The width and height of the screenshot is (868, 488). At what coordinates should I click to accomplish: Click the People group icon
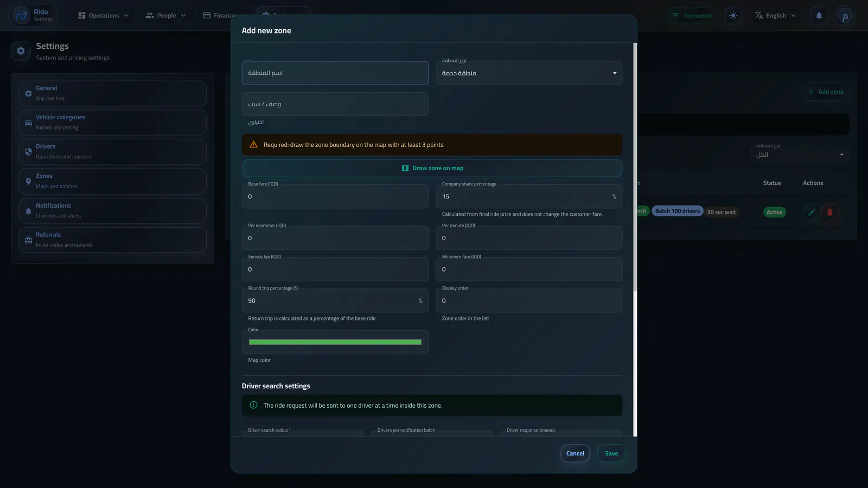tap(150, 15)
